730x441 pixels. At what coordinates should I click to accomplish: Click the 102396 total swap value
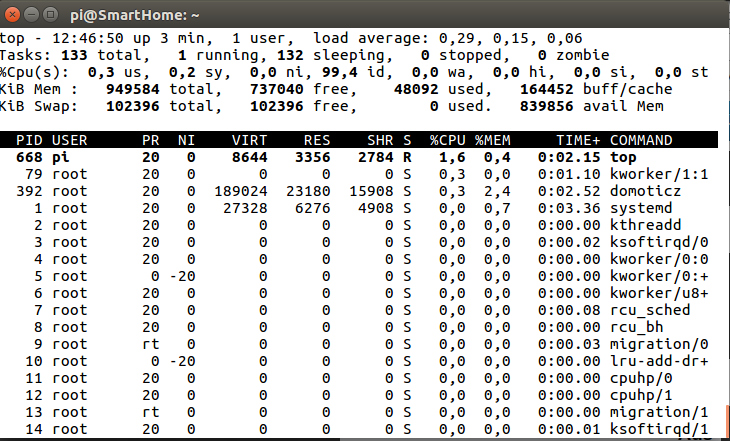133,106
